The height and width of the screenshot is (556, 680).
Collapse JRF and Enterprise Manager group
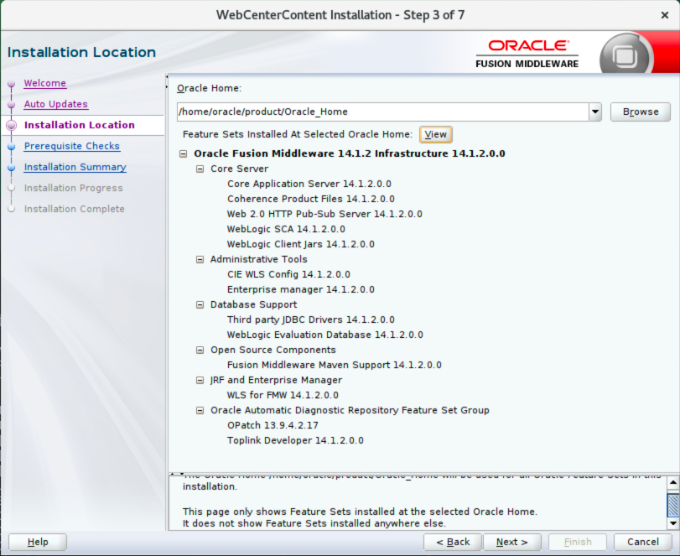pyautogui.click(x=200, y=380)
